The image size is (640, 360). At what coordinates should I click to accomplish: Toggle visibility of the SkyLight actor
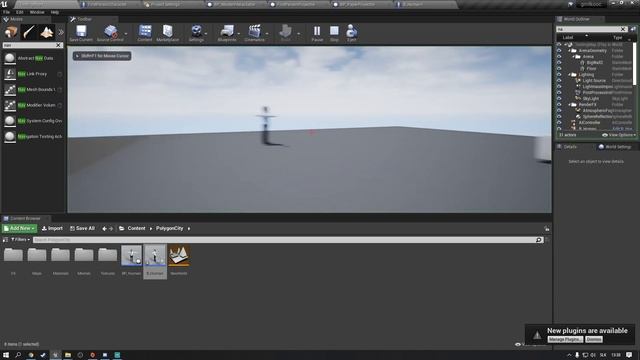[559, 99]
